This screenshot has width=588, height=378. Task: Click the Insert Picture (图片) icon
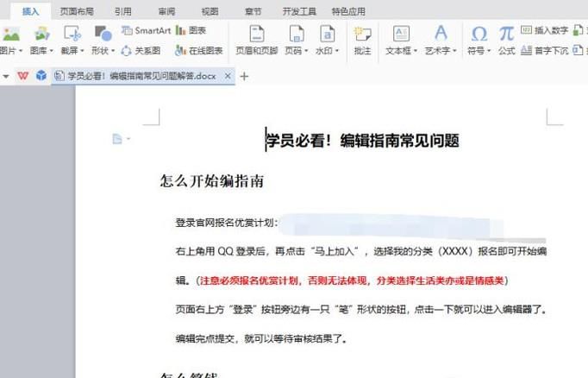[11, 35]
